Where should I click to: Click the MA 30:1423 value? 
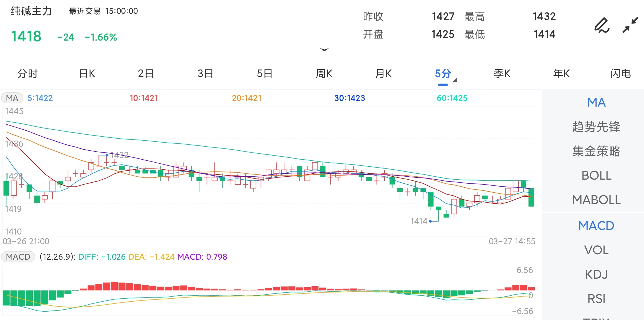350,98
